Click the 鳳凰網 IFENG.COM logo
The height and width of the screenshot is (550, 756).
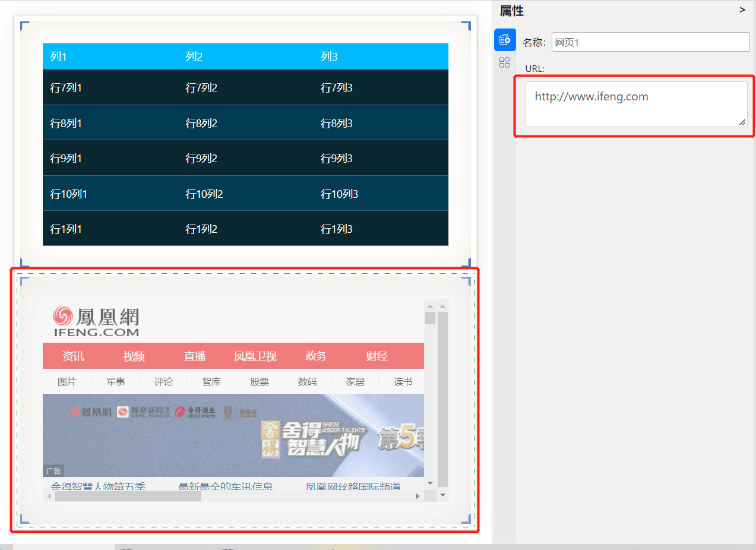[96, 321]
